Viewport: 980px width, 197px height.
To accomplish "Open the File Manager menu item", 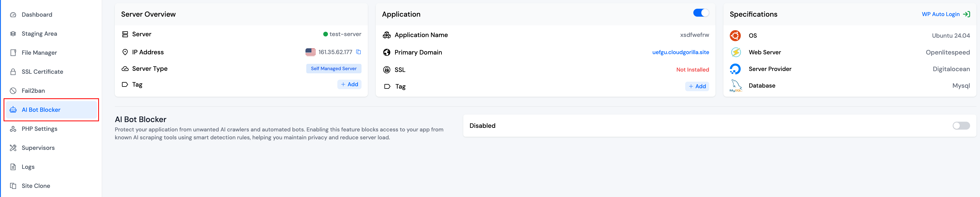I will (x=39, y=53).
